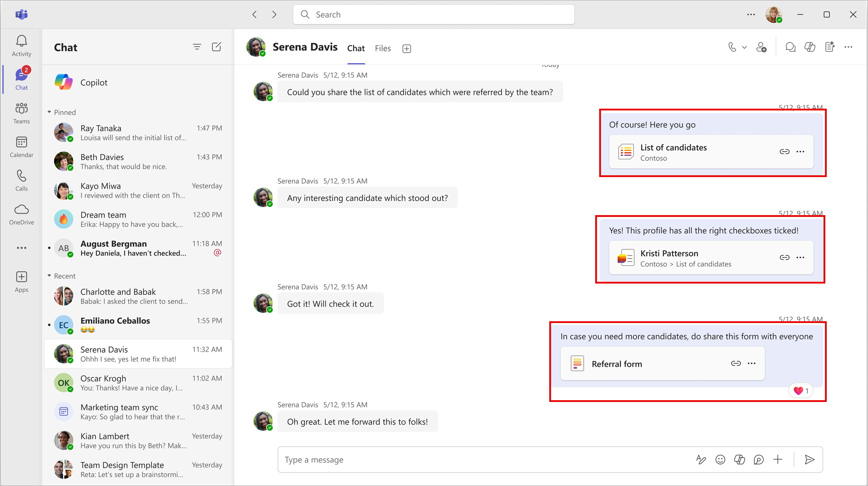Click the new chat compose icon
Screen dimensions: 868x486
pyautogui.click(x=217, y=47)
